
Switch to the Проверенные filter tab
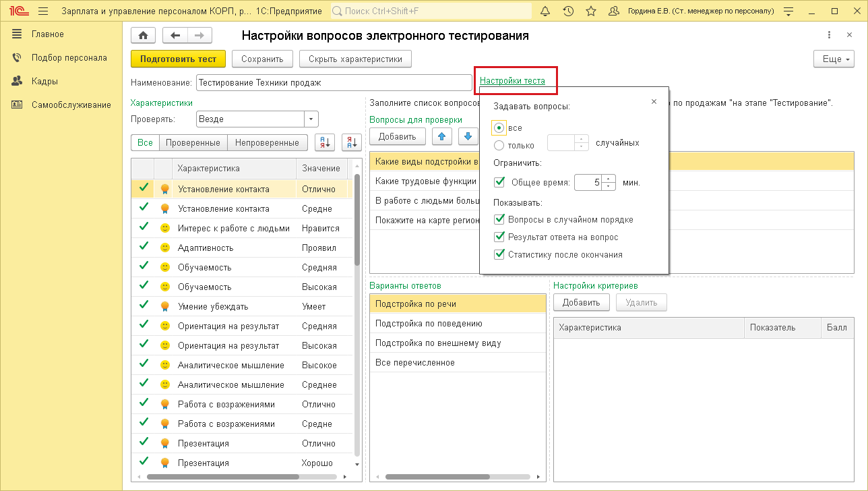pyautogui.click(x=193, y=143)
